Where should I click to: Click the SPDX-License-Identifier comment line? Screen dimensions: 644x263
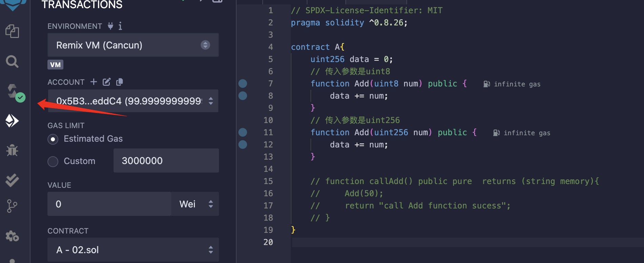click(x=367, y=11)
